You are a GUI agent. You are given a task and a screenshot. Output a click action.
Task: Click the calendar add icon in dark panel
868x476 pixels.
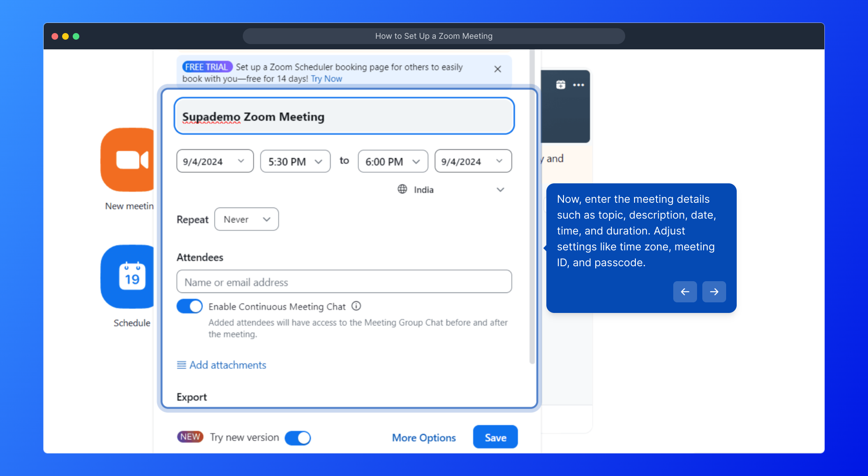(x=560, y=85)
